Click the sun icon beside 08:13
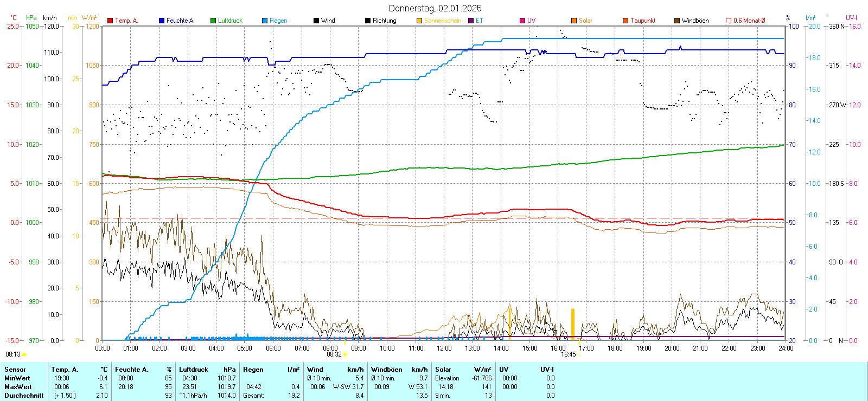This screenshot has height=401, width=868. click(x=24, y=354)
